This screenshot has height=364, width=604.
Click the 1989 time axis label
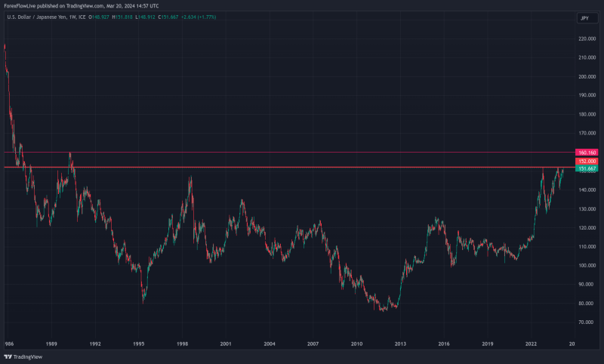(x=51, y=344)
